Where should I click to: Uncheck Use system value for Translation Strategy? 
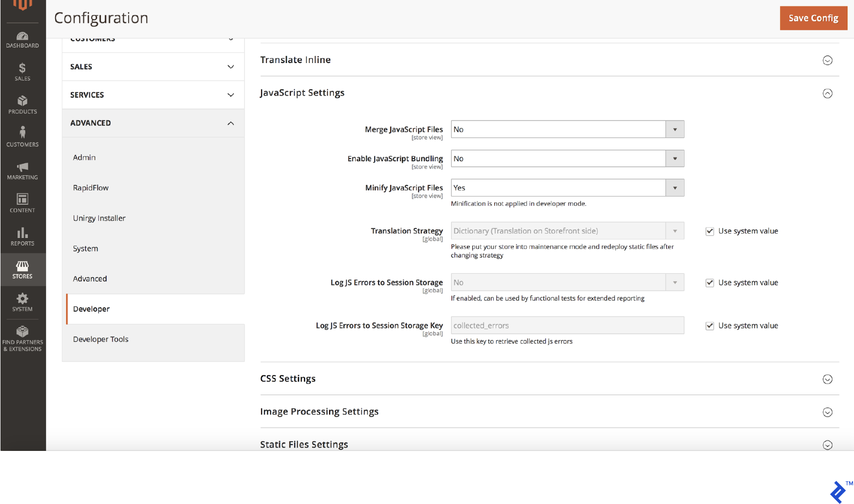(710, 231)
